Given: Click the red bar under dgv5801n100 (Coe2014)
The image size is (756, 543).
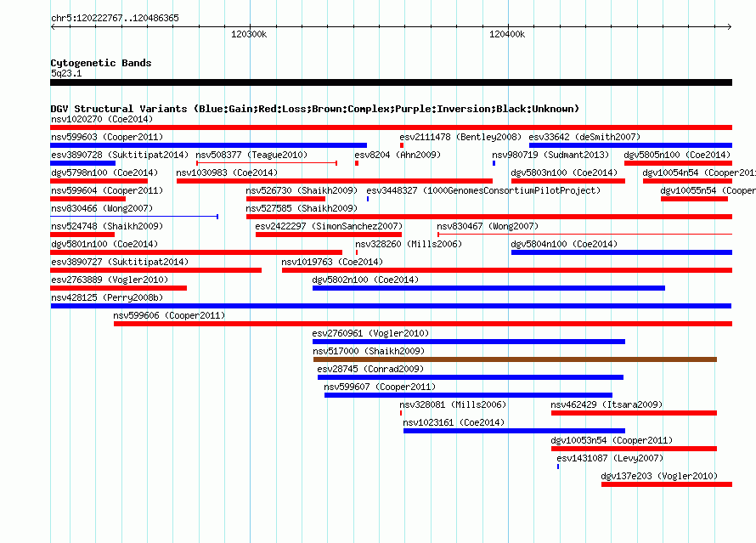Looking at the screenshot, I should tap(196, 252).
